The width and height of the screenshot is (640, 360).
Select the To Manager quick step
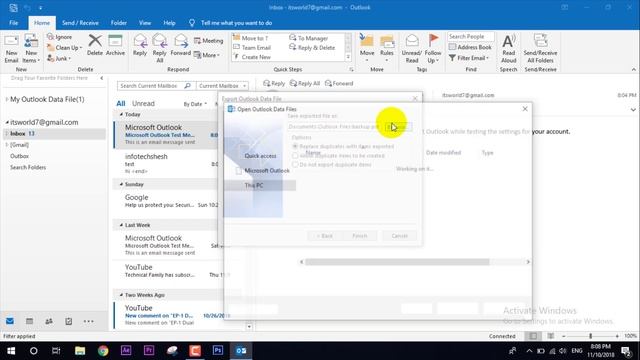click(x=309, y=38)
